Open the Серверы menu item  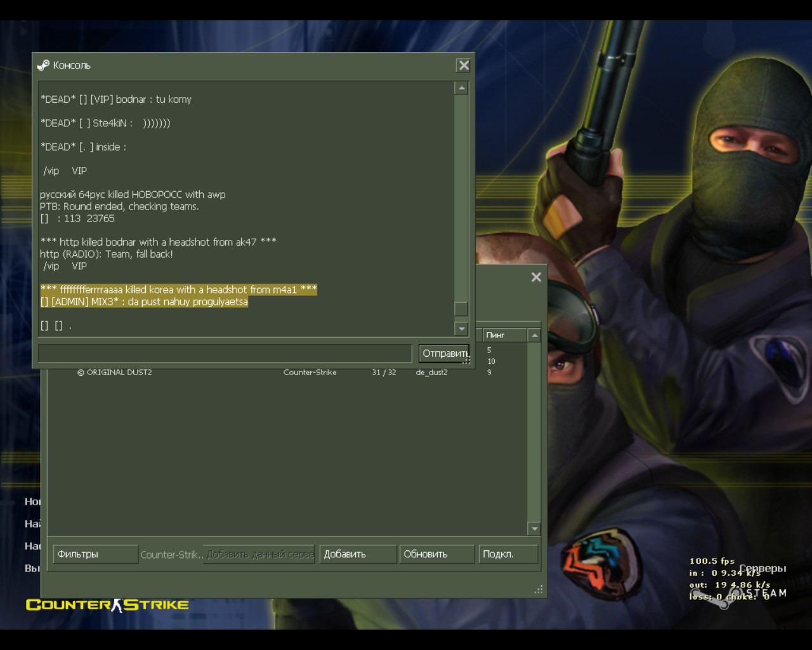(763, 569)
